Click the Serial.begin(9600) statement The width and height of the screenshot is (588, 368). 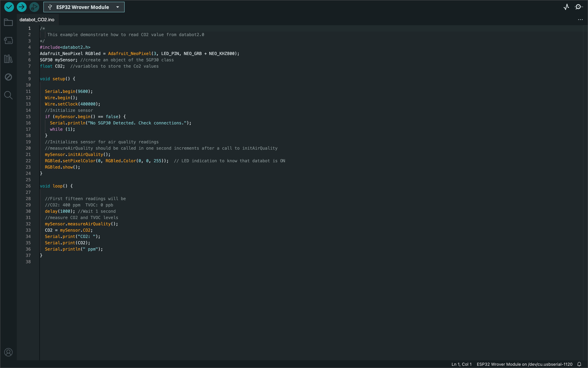pyautogui.click(x=69, y=91)
